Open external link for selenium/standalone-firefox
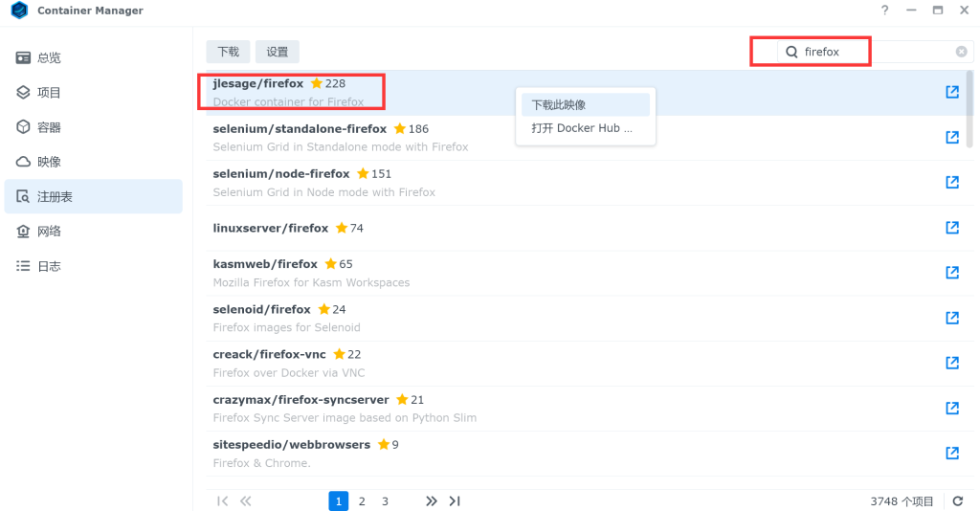The image size is (980, 511). 952,137
